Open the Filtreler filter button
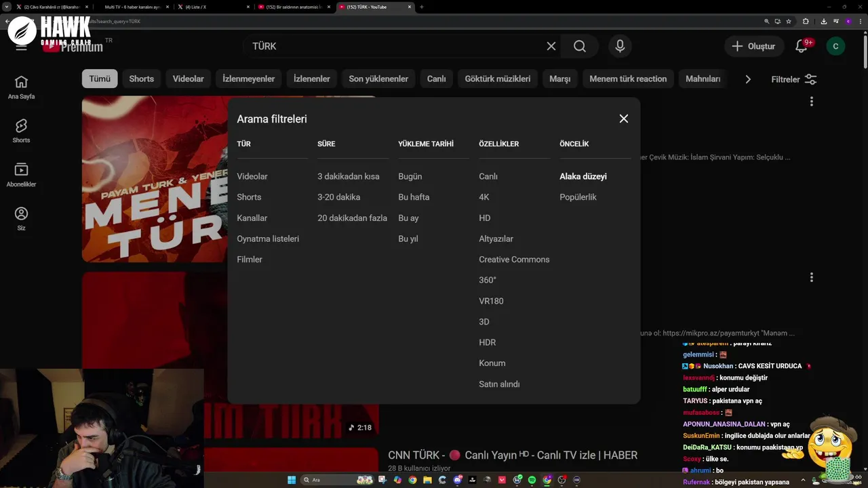 (x=794, y=79)
